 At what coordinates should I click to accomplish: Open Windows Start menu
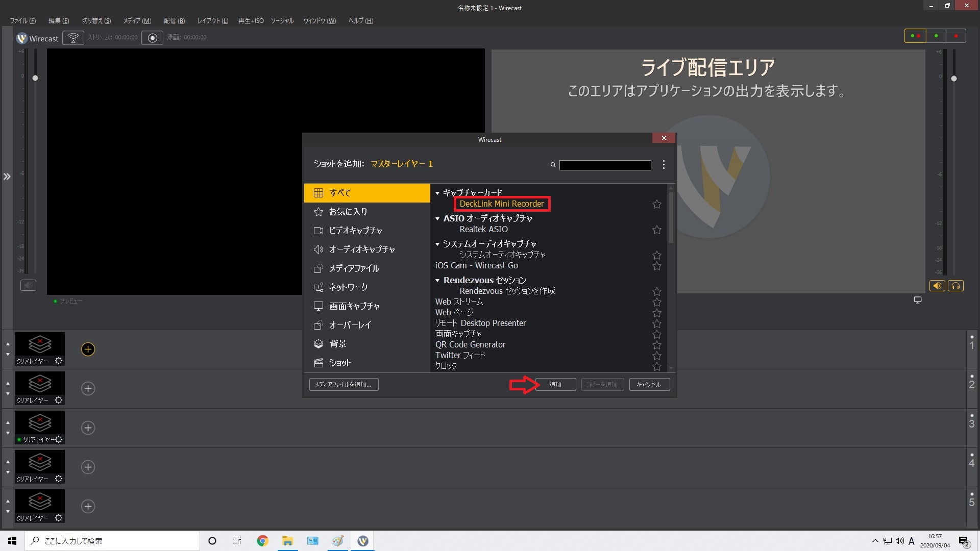point(12,541)
